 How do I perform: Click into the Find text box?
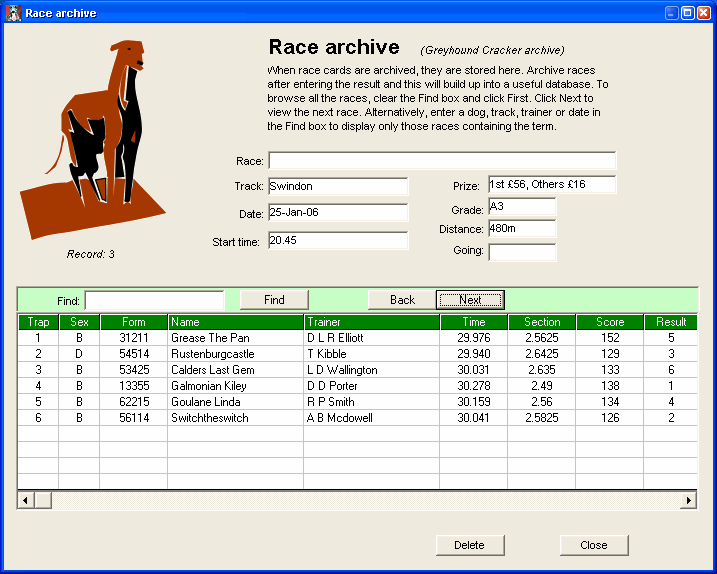(x=154, y=300)
